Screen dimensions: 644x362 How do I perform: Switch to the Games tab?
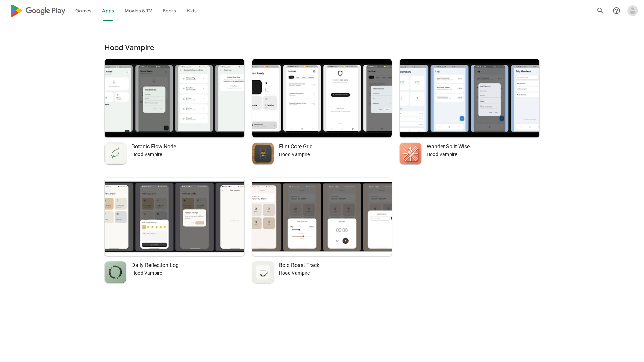[83, 11]
